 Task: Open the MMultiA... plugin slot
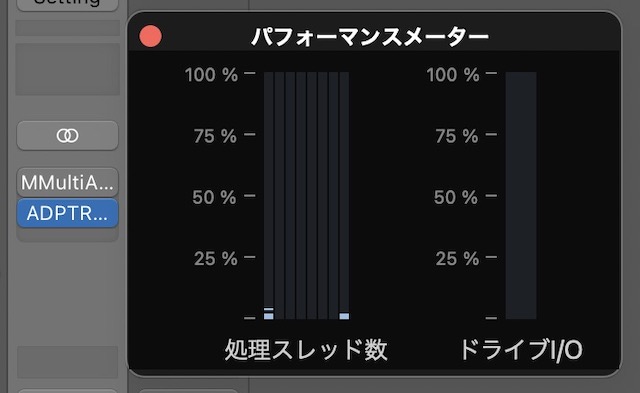[x=67, y=182]
